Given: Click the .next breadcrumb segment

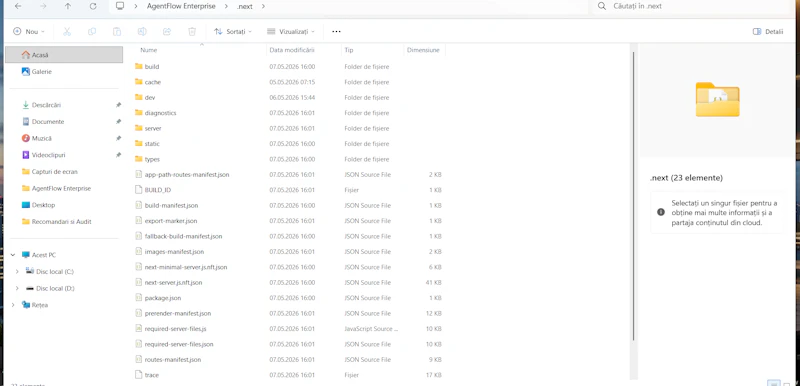Looking at the screenshot, I should 245,7.
